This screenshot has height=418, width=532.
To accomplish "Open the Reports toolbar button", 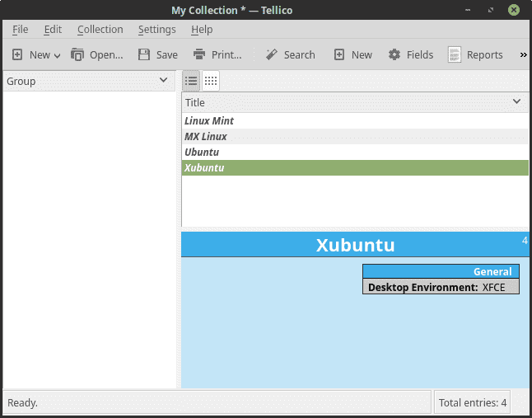I will [x=475, y=54].
